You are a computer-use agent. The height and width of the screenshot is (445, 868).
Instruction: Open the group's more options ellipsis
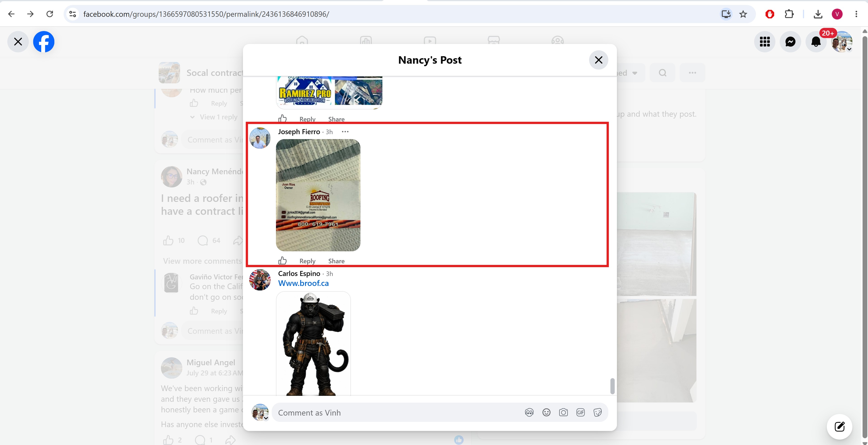tap(693, 73)
